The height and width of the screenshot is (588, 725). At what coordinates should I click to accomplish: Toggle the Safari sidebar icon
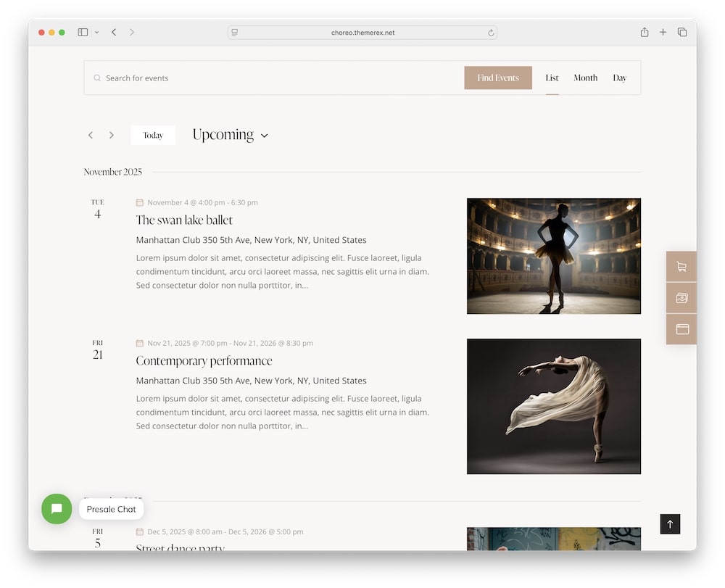[x=83, y=33]
